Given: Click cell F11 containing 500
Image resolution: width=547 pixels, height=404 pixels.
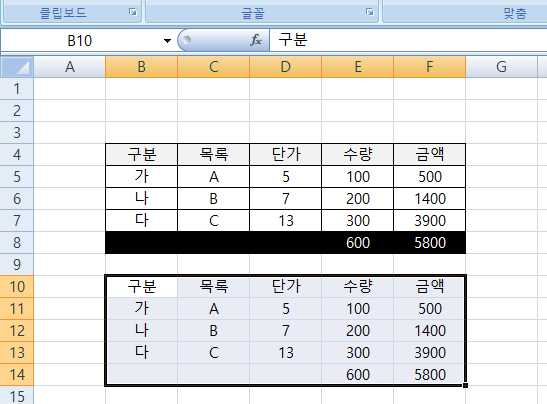Looking at the screenshot, I should [429, 308].
